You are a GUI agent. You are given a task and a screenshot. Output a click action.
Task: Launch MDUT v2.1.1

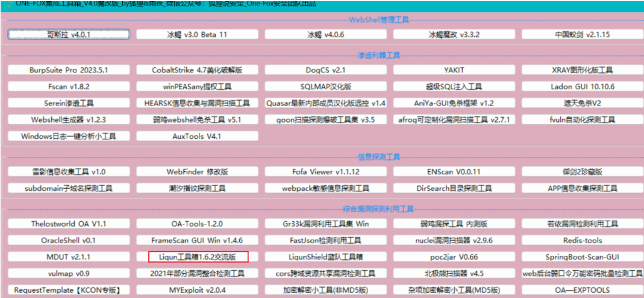pos(69,256)
